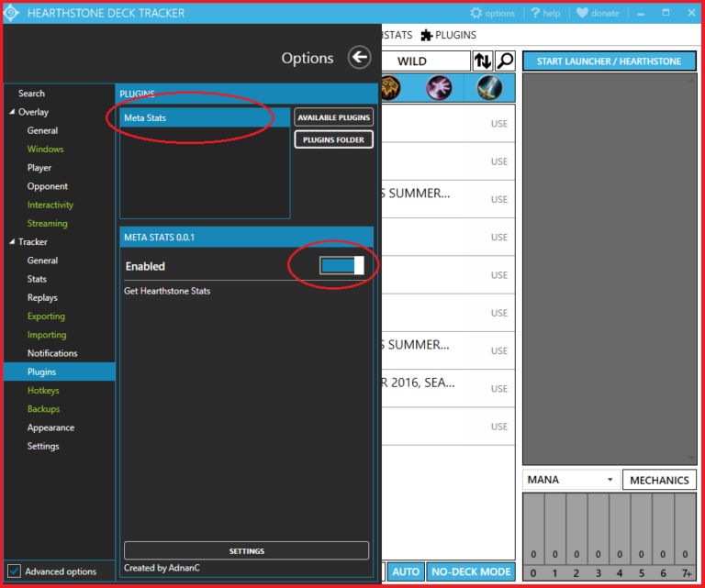This screenshot has height=588, width=705.
Task: Select the Shaman class icon filter
Action: pos(390,87)
